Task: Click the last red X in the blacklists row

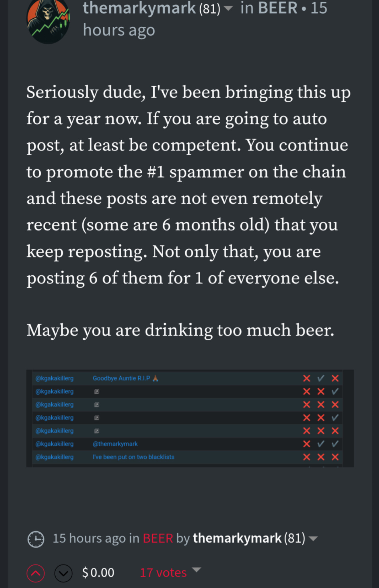Action: [x=335, y=457]
